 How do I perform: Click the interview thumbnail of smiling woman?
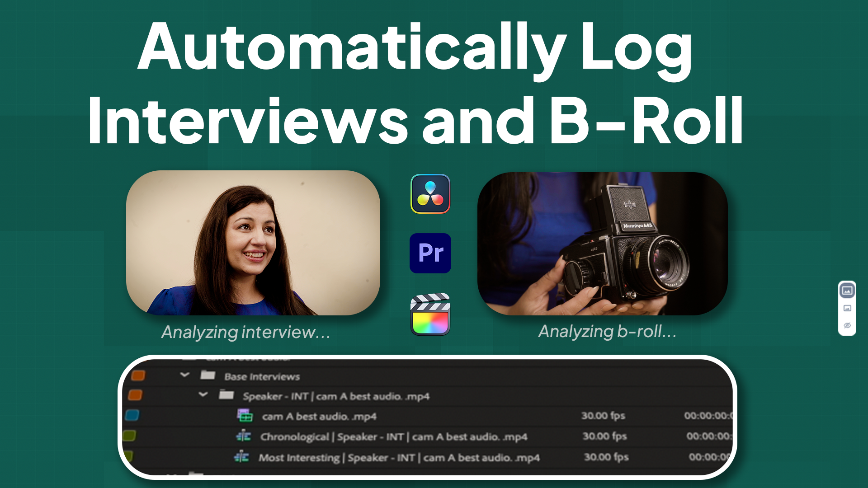253,243
